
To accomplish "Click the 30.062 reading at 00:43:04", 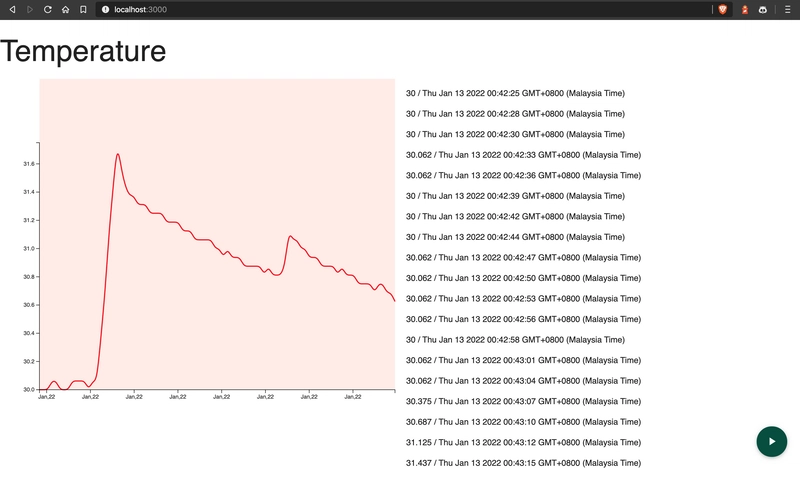I will point(523,381).
